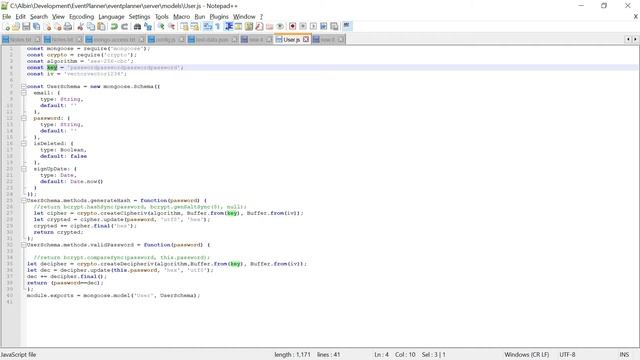Click the Close All toolbar icon
640x360 pixels.
click(x=58, y=27)
